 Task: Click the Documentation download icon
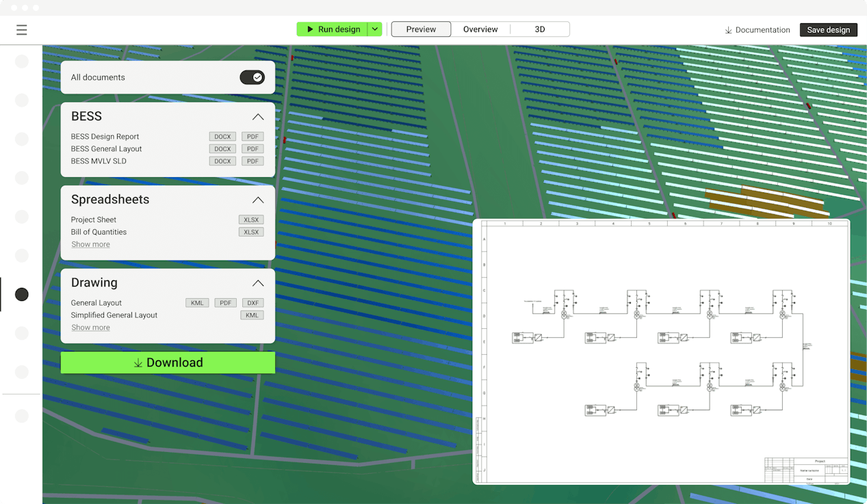(x=728, y=30)
